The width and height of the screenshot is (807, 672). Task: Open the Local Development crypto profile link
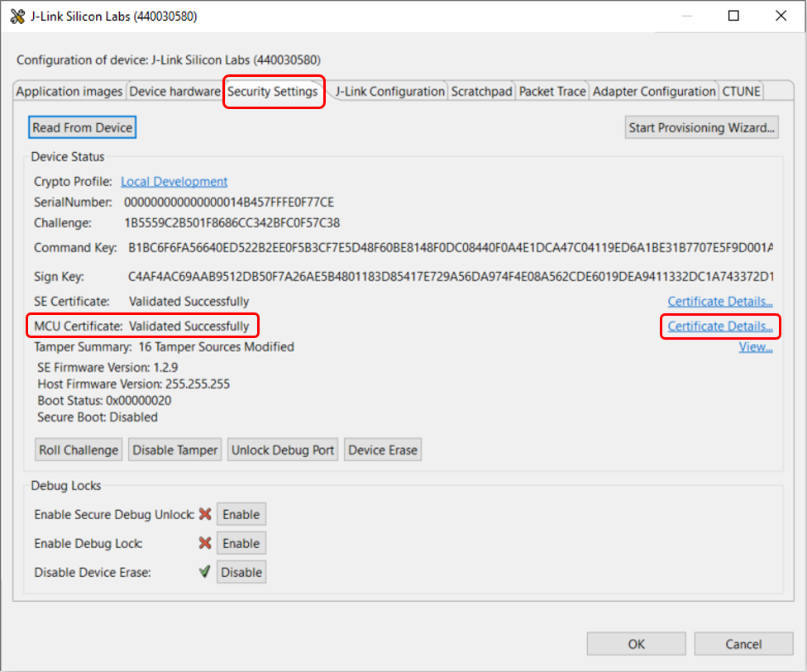174,182
